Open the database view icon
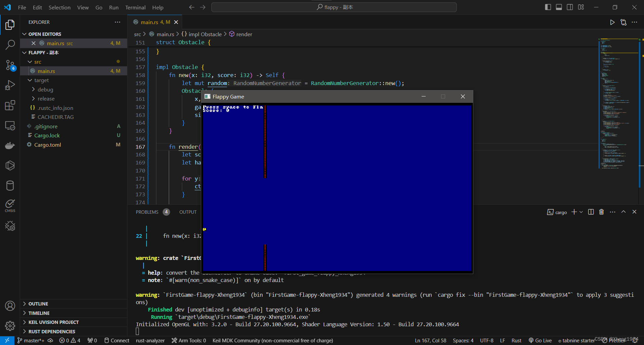Screen dimensions: 644x345 (x=10, y=186)
